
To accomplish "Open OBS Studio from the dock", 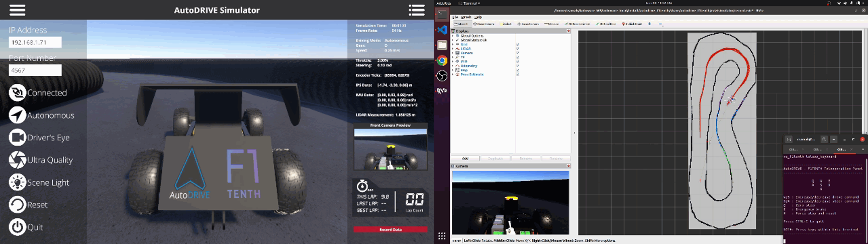I will [442, 76].
